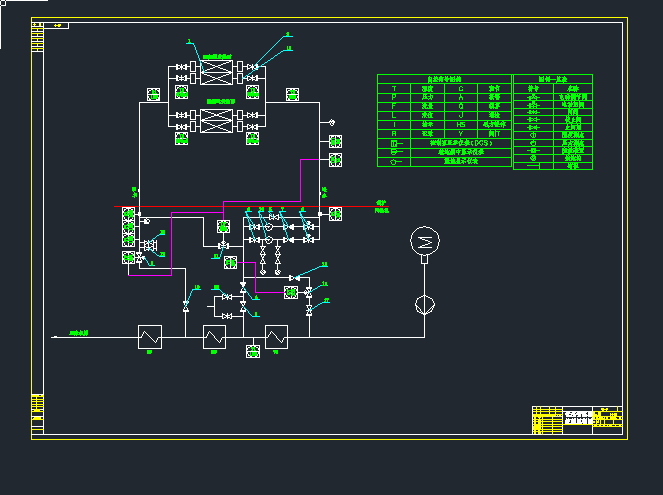The width and height of the screenshot is (663, 495).
Task: Select the red horizontal boundary line
Action: 250,207
